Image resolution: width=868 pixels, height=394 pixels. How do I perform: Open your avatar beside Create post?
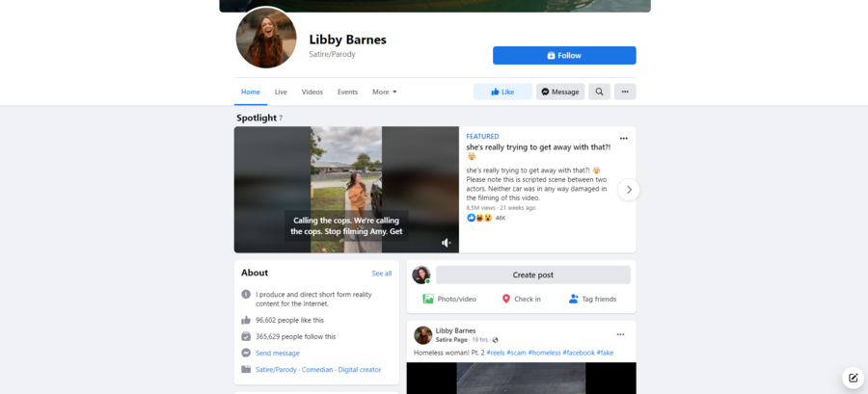point(421,275)
